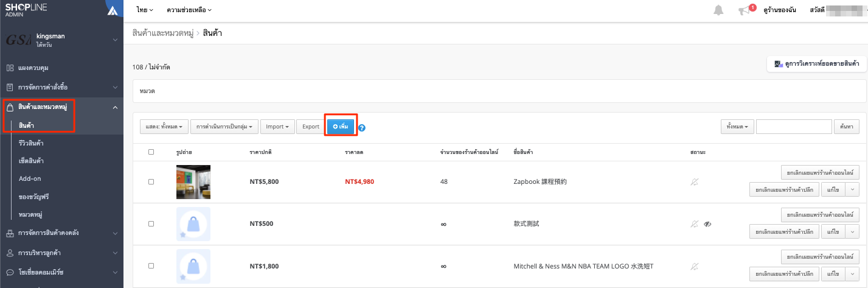Click the blue เพิ่ม add product button

(x=340, y=127)
